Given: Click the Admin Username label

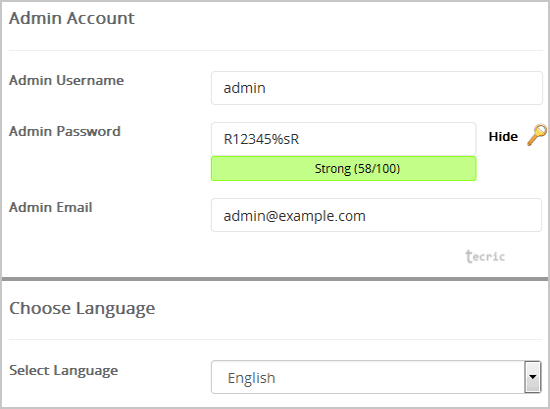Looking at the screenshot, I should 66,80.
